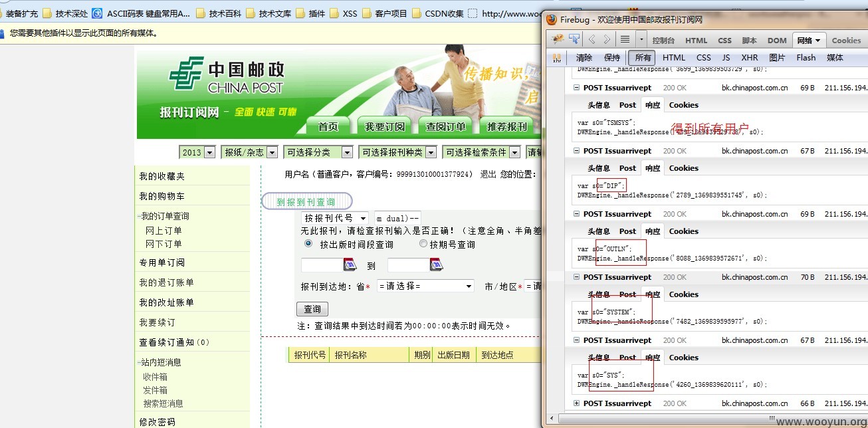Open the 装备扩充 bookmark folder
The image size is (868, 428).
tap(19, 13)
